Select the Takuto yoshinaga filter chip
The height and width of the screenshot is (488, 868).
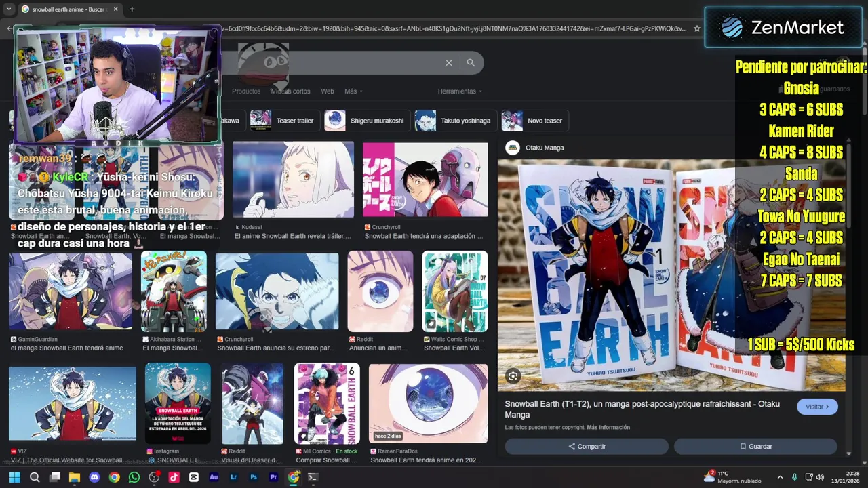(456, 121)
